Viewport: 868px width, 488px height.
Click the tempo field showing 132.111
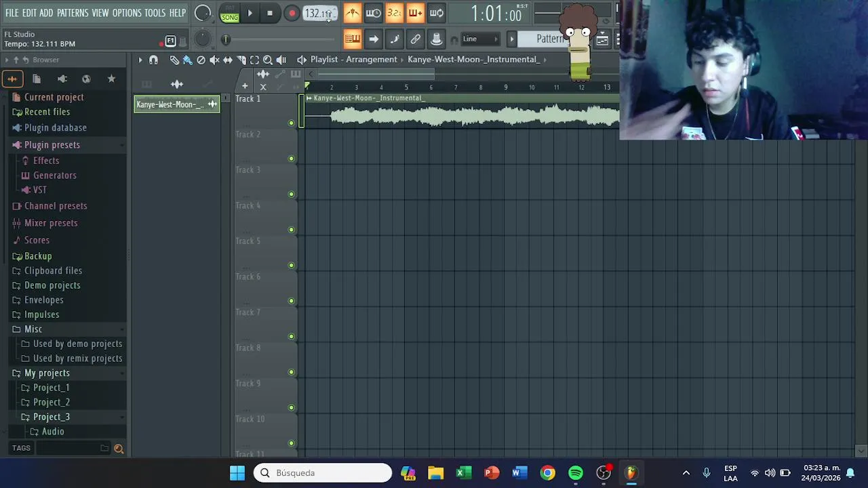click(319, 13)
